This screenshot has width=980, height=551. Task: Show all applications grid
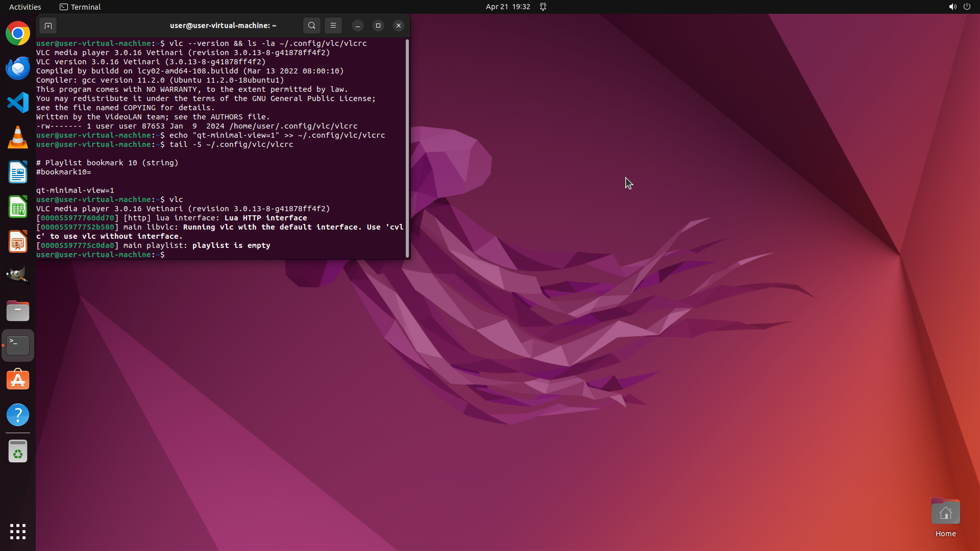18,531
